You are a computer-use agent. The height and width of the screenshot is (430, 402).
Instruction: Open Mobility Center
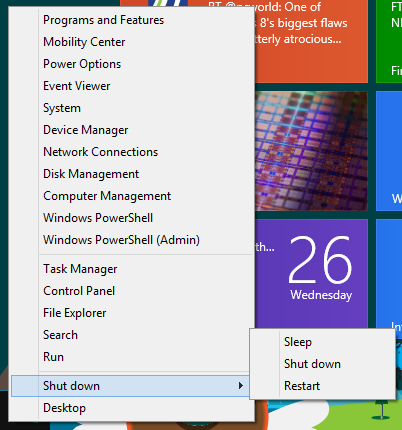(84, 42)
